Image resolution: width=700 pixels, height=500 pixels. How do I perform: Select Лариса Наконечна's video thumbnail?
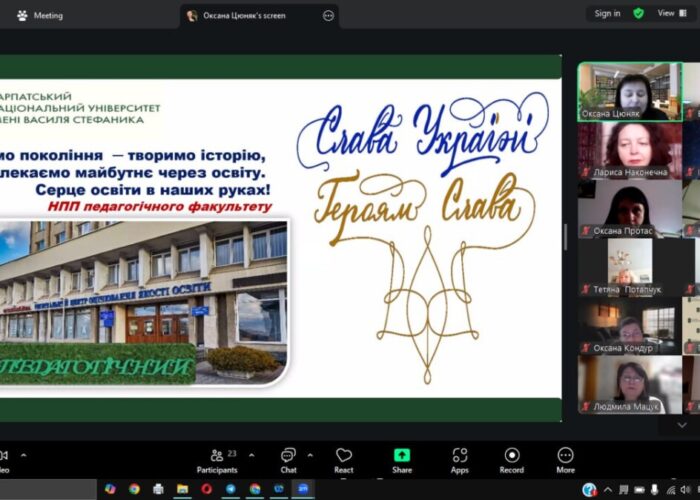(629, 150)
